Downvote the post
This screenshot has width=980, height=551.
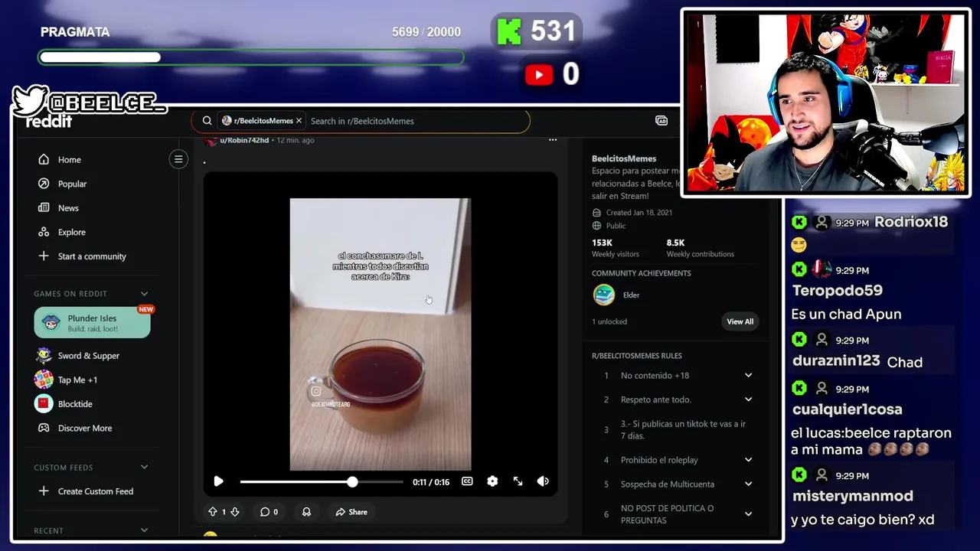pyautogui.click(x=235, y=512)
